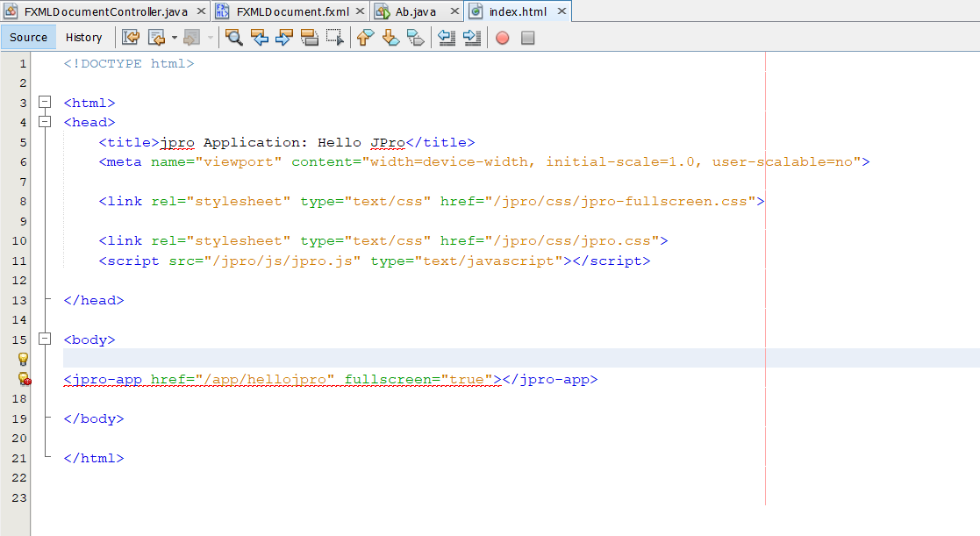Viewport: 980px width, 536px height.
Task: Click the runnable Java icon on Ab.java tab
Action: point(383,11)
